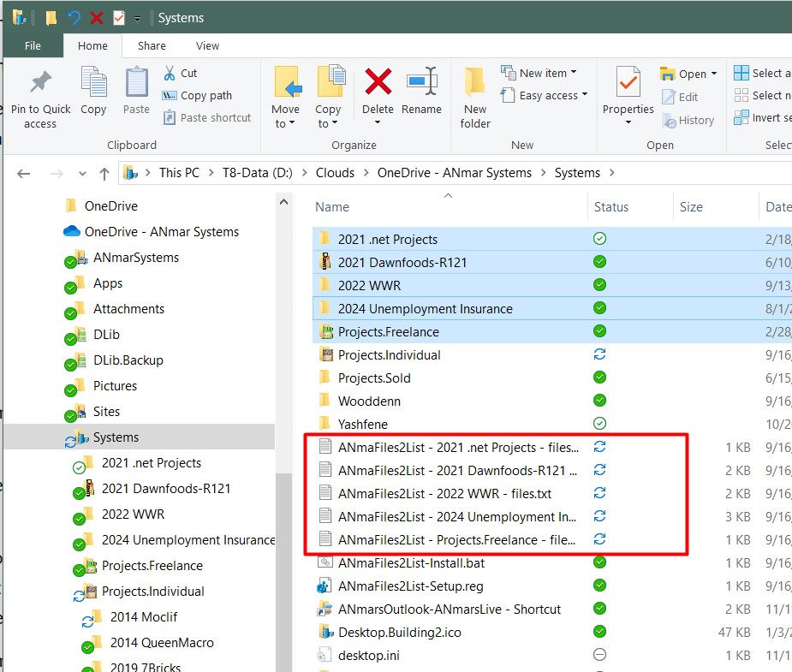Sort files by the Name column header

point(332,206)
